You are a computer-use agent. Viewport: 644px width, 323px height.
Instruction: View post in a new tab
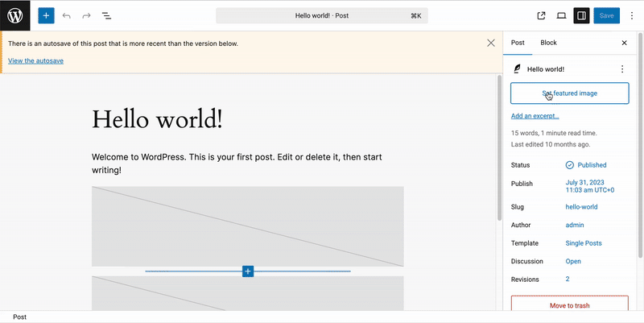point(541,15)
